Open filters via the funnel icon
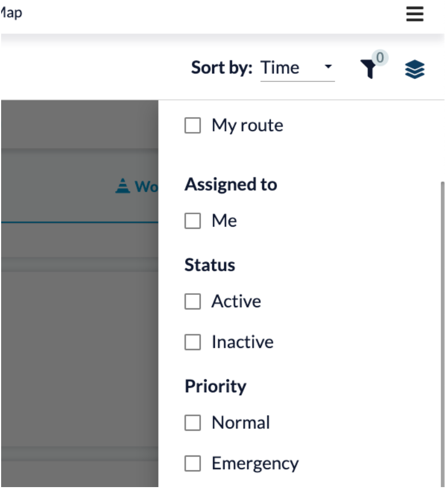448x495 pixels. click(x=368, y=70)
